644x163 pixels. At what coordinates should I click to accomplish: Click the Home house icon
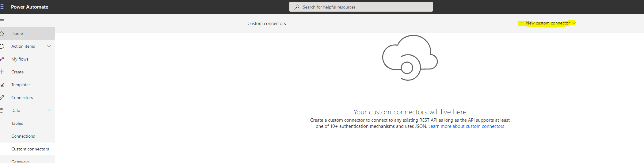click(x=2, y=33)
